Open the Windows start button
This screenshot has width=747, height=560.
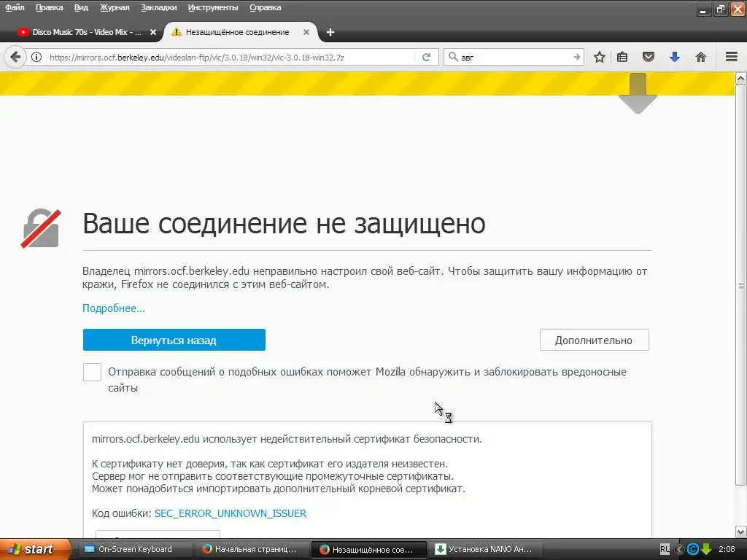point(35,549)
